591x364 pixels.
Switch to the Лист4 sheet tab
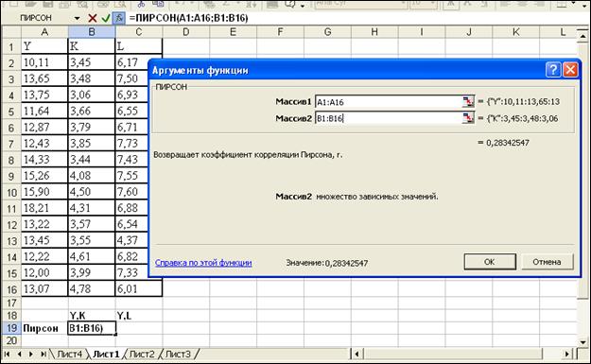[x=69, y=355]
